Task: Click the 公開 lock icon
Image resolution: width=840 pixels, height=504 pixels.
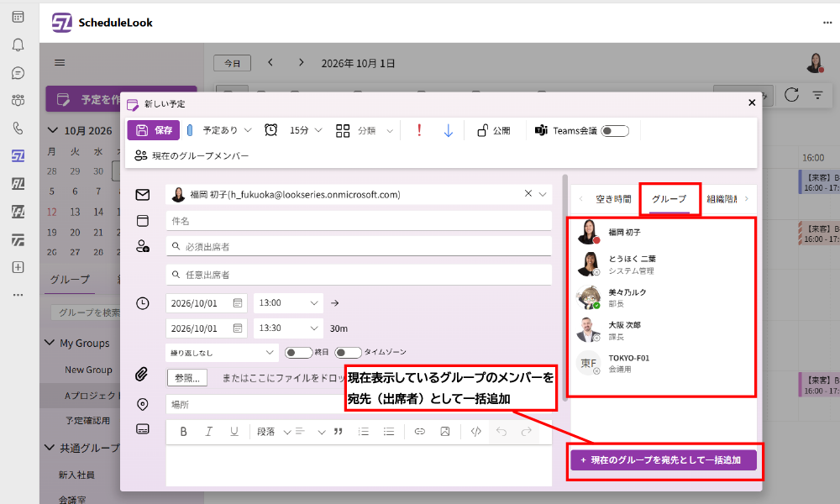Action: click(483, 130)
